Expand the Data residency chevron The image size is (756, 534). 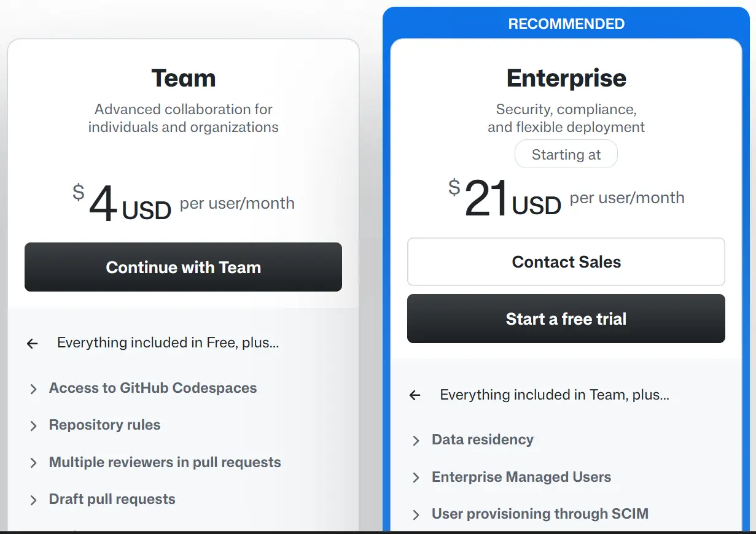pyautogui.click(x=416, y=441)
